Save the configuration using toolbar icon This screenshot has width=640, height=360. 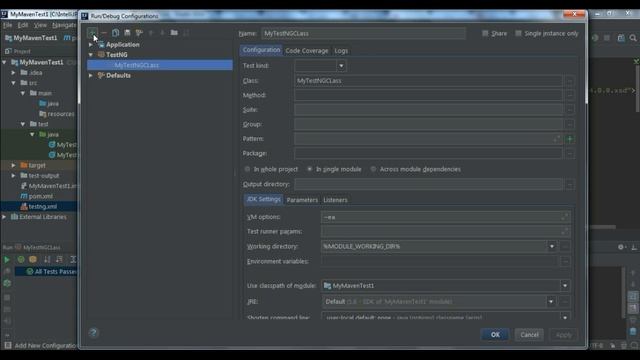point(127,33)
